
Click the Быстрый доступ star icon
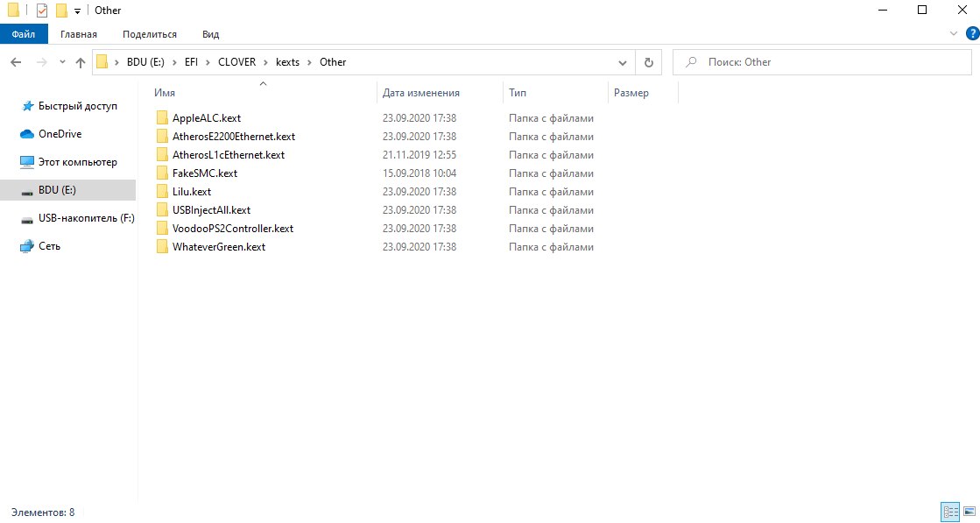pos(27,106)
